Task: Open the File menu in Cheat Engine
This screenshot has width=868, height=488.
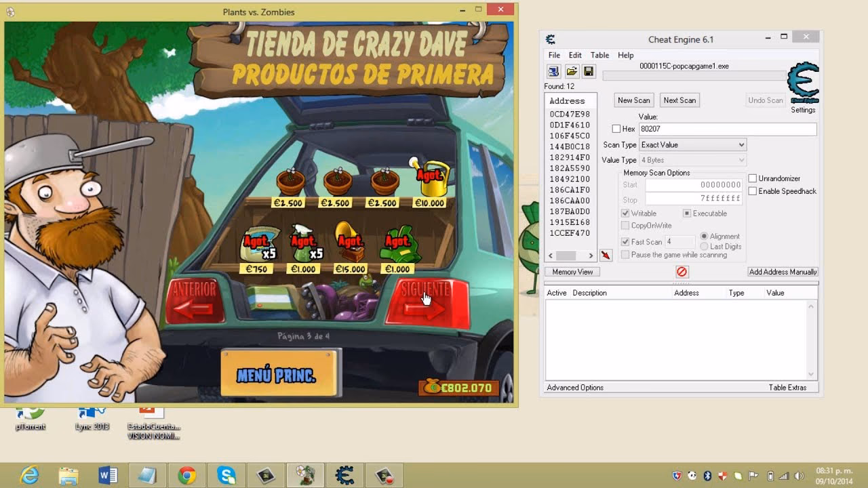Action: tap(554, 56)
